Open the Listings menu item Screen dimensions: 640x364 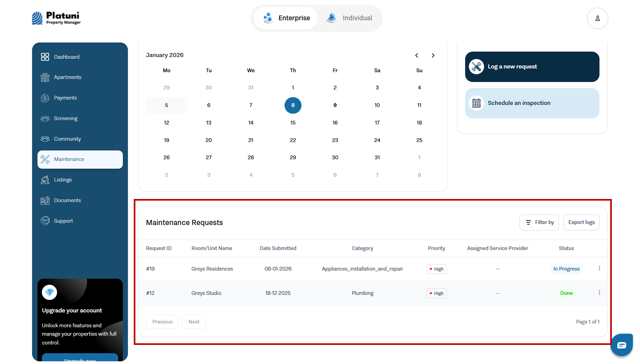[x=80, y=180]
